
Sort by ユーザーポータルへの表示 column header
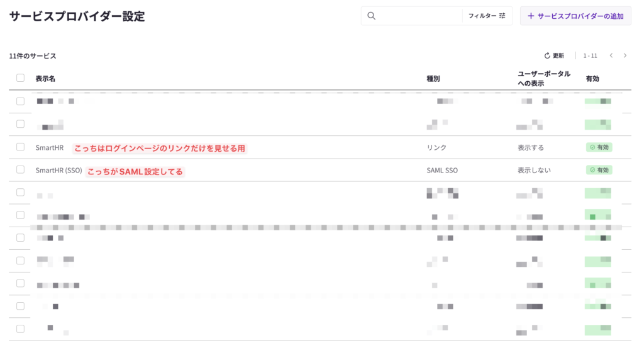point(540,79)
